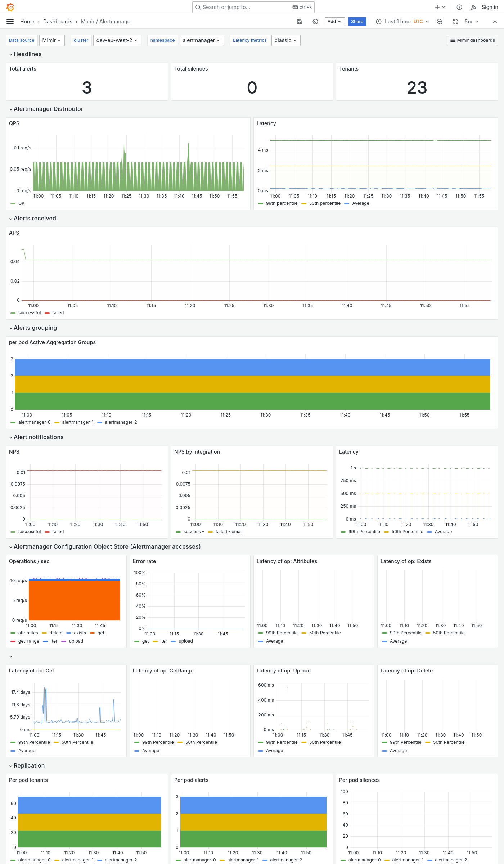
Task: Collapse the Alerts grouping row
Action: (33, 328)
